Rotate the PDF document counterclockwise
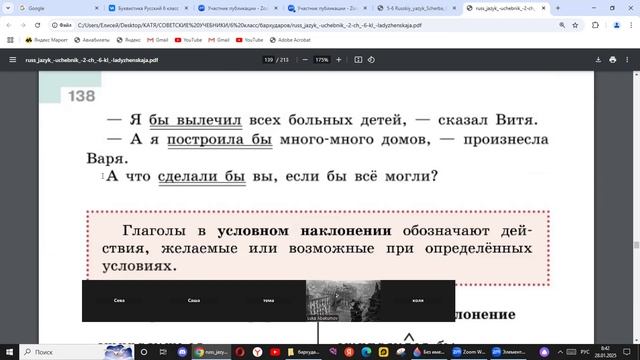The image size is (640, 360). tap(371, 60)
